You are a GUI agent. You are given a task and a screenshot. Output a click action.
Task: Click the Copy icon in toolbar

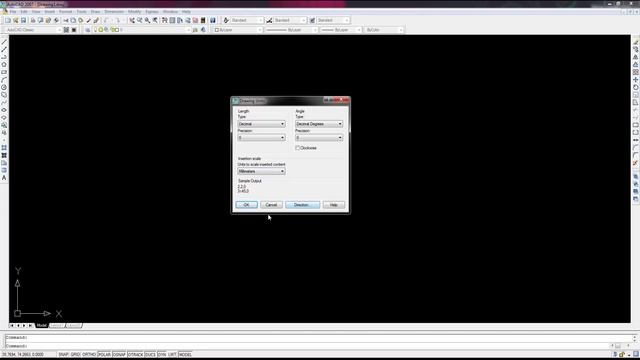73,20
